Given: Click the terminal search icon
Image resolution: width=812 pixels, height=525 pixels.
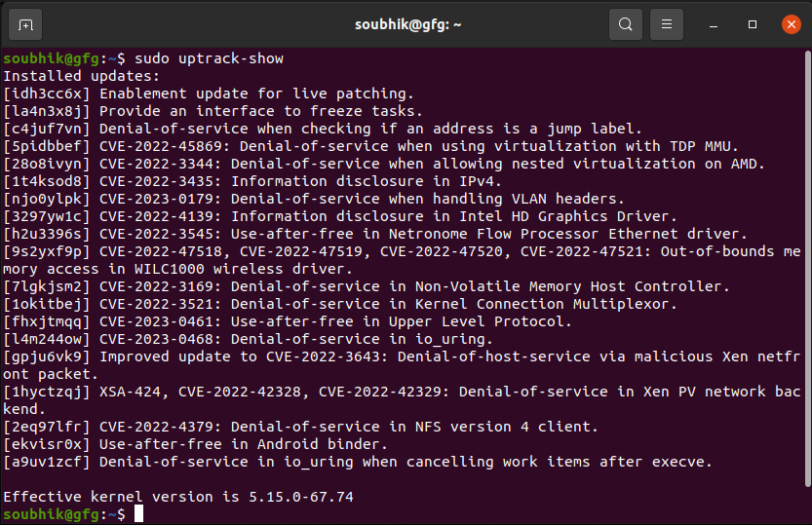Looking at the screenshot, I should 625,23.
